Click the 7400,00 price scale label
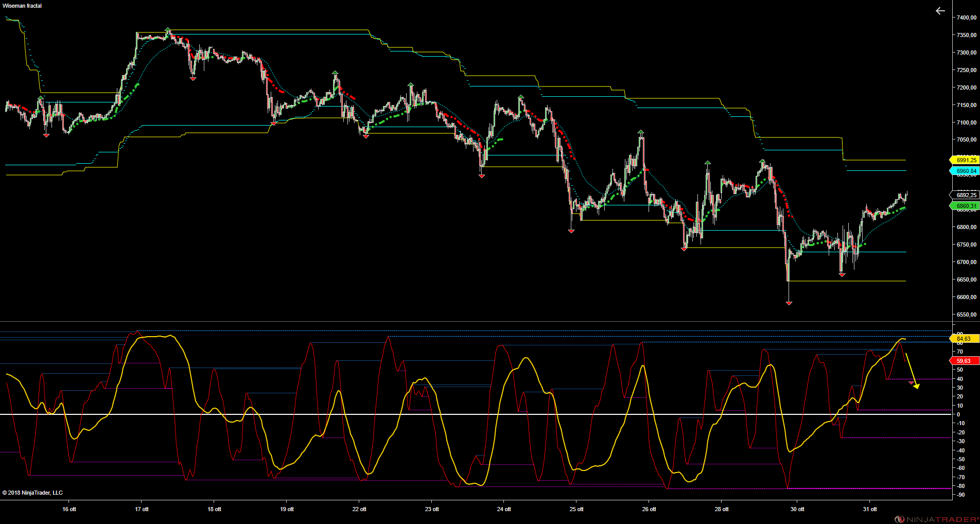 click(x=967, y=18)
